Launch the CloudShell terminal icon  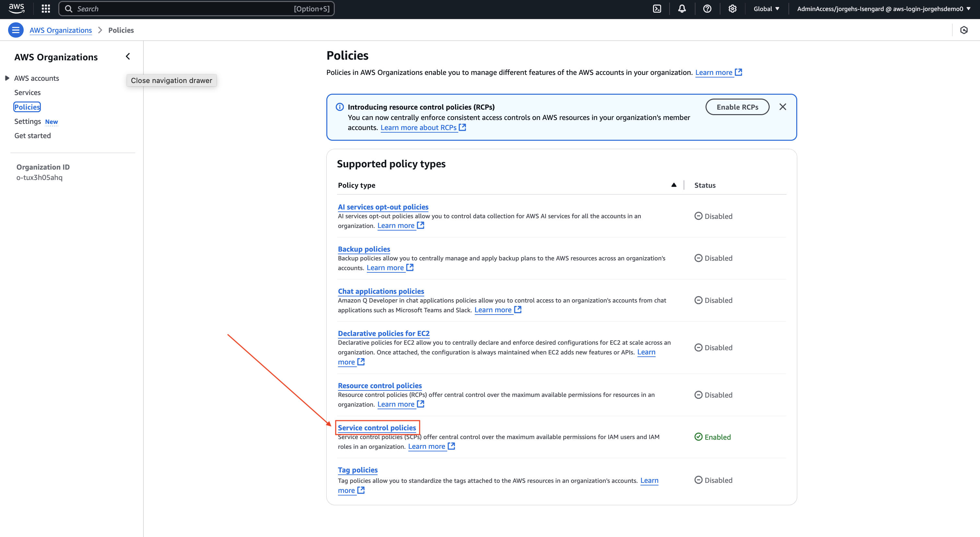(x=657, y=9)
